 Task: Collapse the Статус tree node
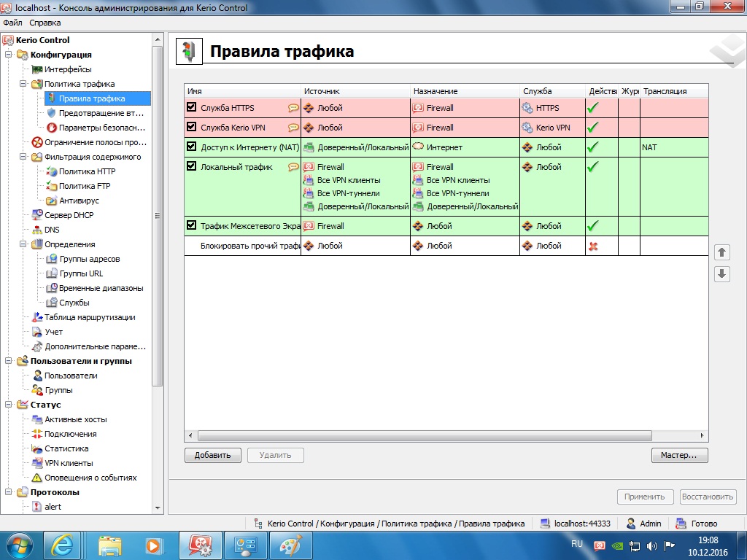tap(9, 405)
